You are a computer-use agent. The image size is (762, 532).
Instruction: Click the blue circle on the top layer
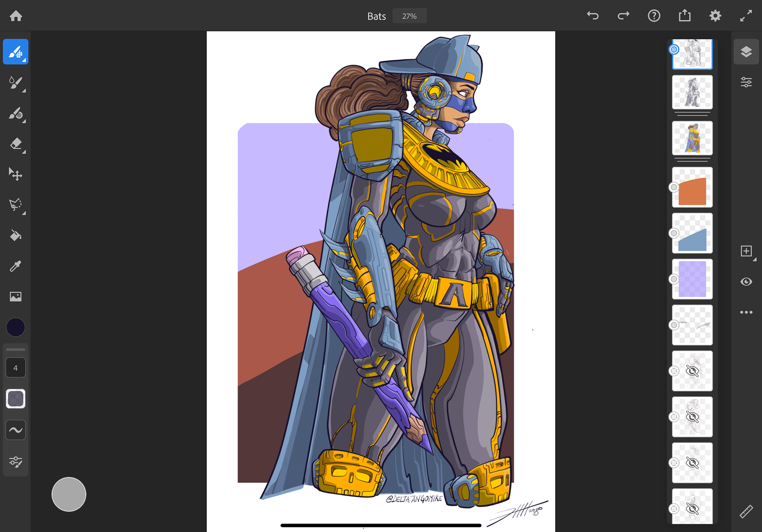click(x=673, y=50)
